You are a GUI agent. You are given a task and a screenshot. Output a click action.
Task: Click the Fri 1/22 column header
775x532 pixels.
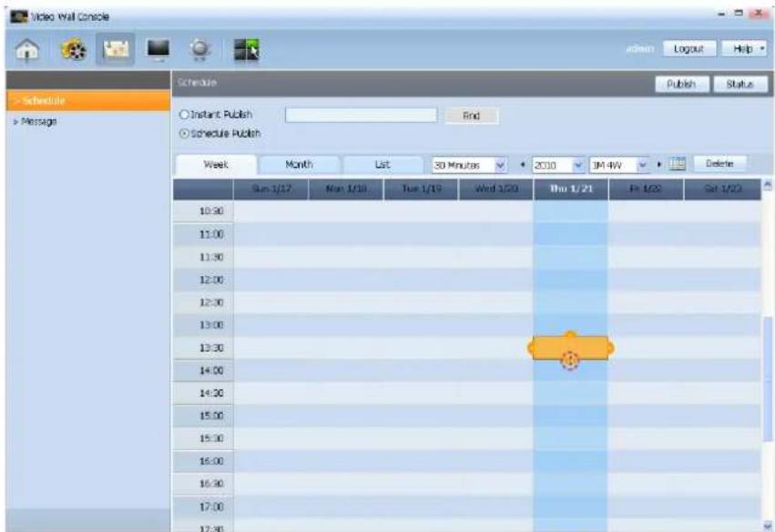tap(646, 189)
